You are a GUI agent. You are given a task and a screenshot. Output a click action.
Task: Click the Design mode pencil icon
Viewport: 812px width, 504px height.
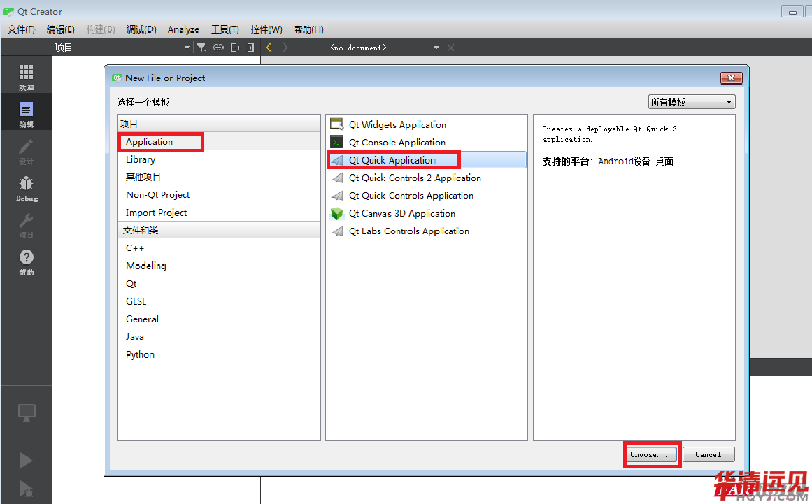click(x=26, y=151)
